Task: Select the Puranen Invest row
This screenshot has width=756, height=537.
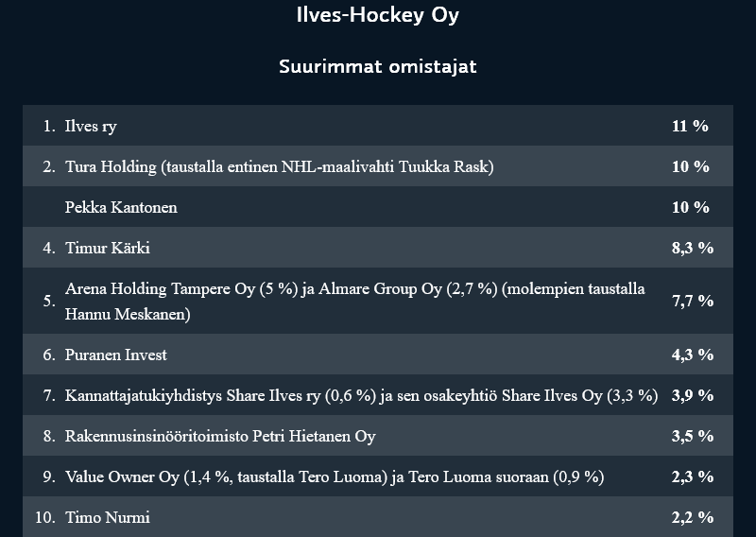Action: point(116,355)
